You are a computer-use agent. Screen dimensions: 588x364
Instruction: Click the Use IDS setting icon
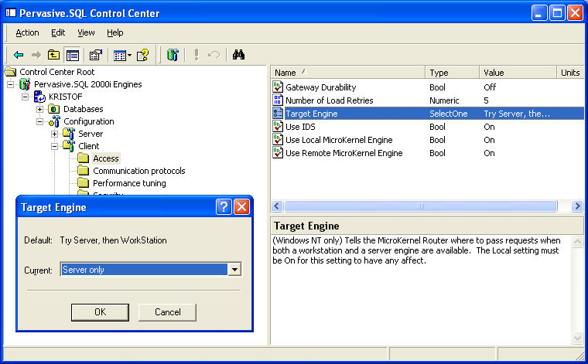(x=278, y=126)
